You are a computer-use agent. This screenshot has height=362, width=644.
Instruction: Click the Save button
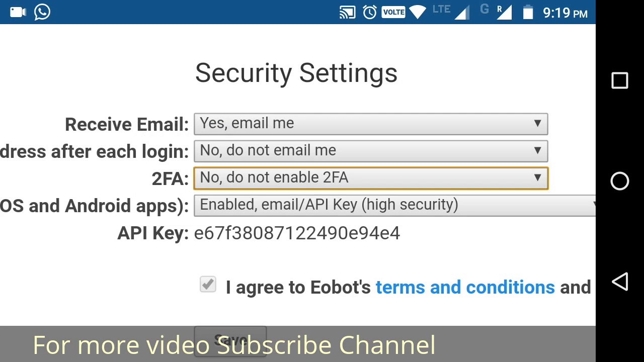(x=230, y=340)
